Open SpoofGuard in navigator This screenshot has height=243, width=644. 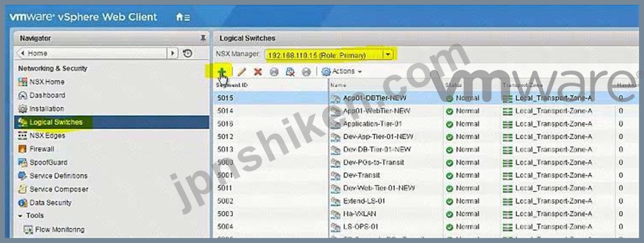pyautogui.click(x=48, y=162)
